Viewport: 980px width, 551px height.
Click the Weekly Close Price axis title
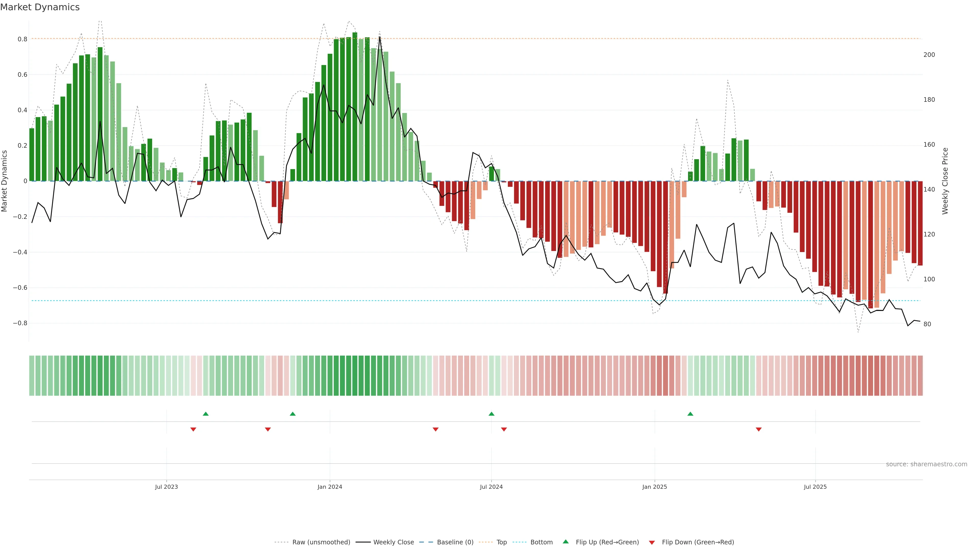click(x=945, y=181)
